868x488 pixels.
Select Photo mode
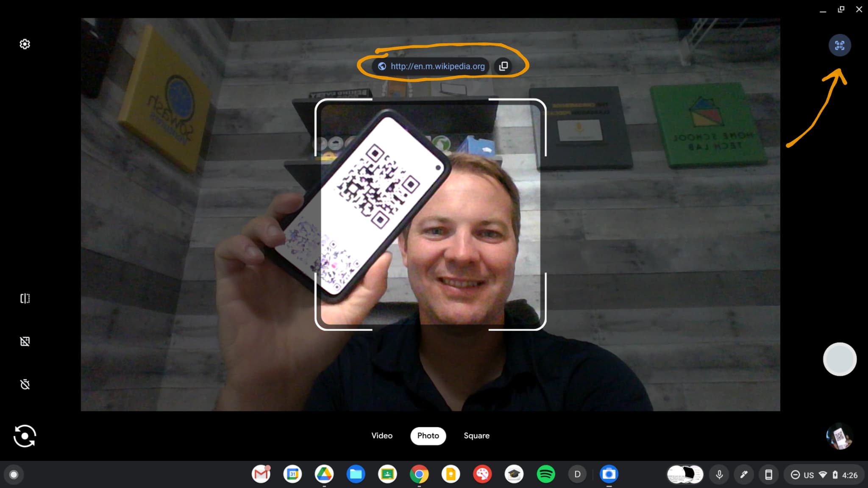pyautogui.click(x=428, y=436)
